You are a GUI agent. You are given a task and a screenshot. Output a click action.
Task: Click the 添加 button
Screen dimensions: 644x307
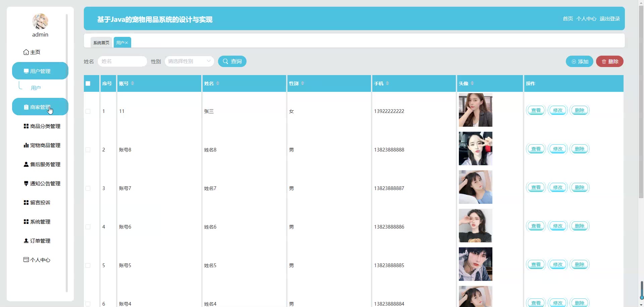pos(580,62)
